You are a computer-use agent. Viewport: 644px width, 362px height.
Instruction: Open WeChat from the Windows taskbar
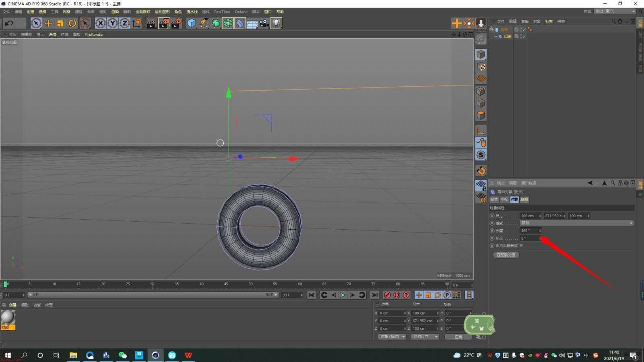pyautogui.click(x=123, y=355)
